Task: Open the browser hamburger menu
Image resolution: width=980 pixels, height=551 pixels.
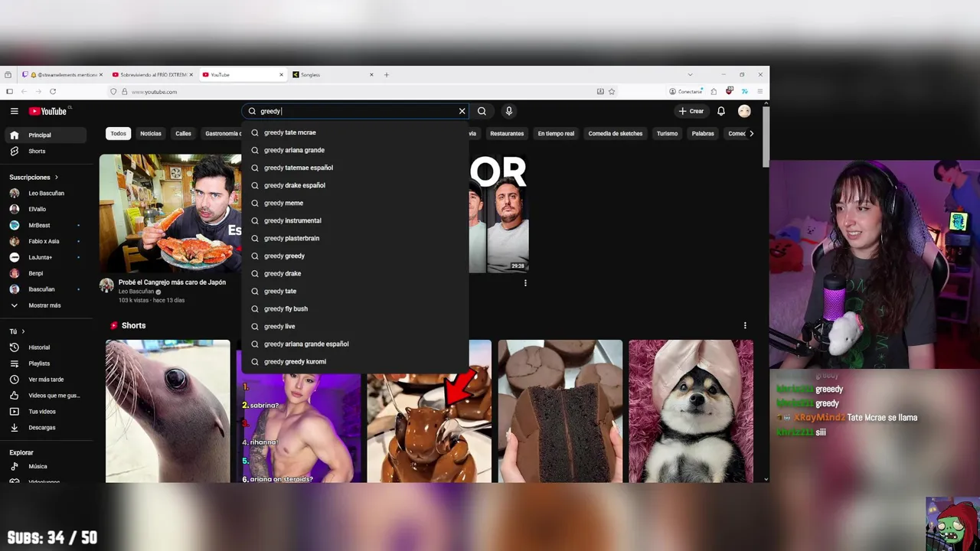Action: point(759,91)
